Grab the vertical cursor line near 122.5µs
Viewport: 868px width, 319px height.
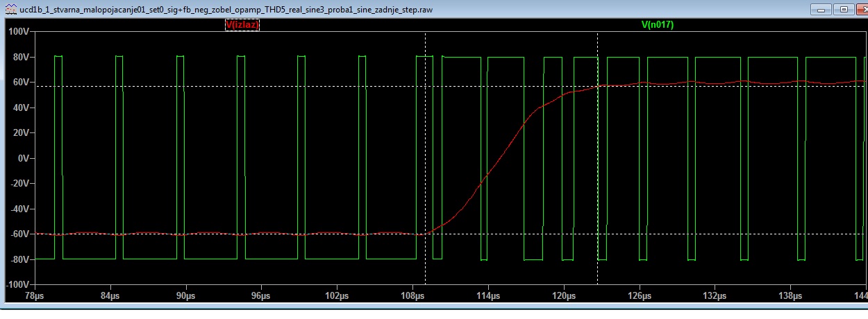(597, 158)
